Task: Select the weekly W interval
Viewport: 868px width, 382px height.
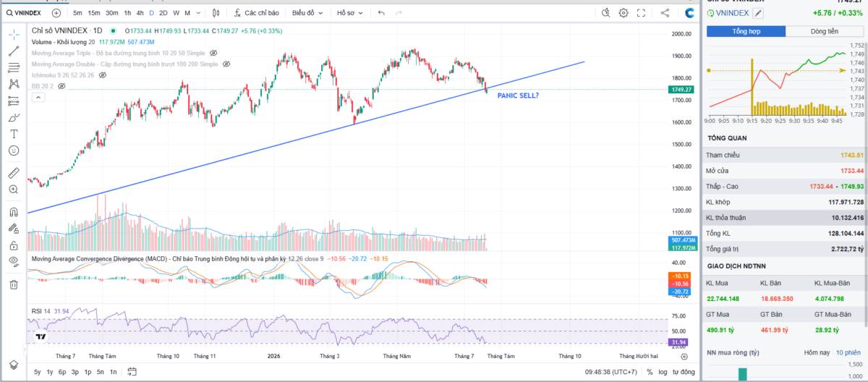Action: (x=176, y=12)
